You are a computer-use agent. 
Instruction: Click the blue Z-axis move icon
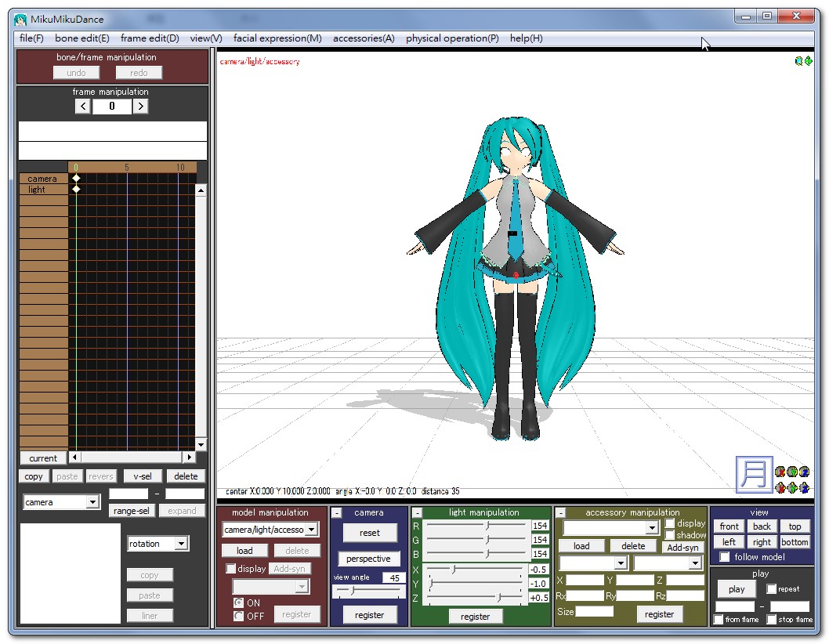[x=804, y=488]
